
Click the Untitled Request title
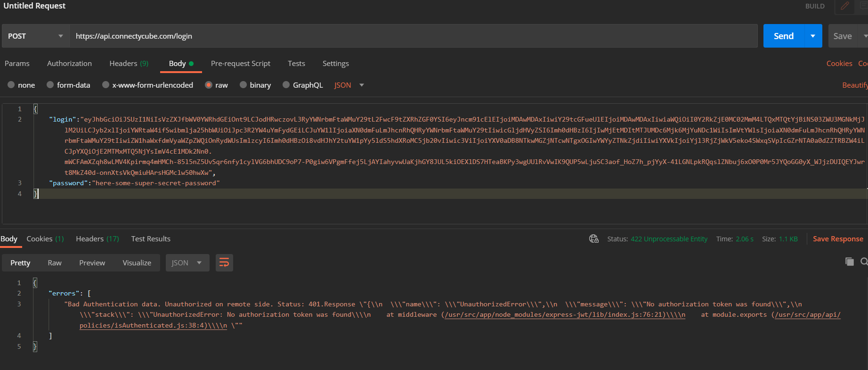coord(34,6)
